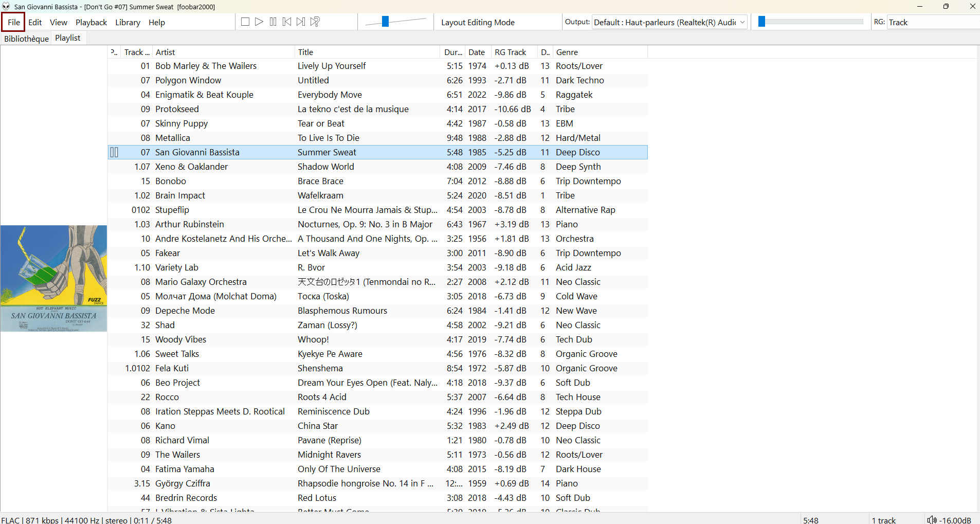Click the Play button in toolbar
The image size is (980, 524).
point(259,22)
